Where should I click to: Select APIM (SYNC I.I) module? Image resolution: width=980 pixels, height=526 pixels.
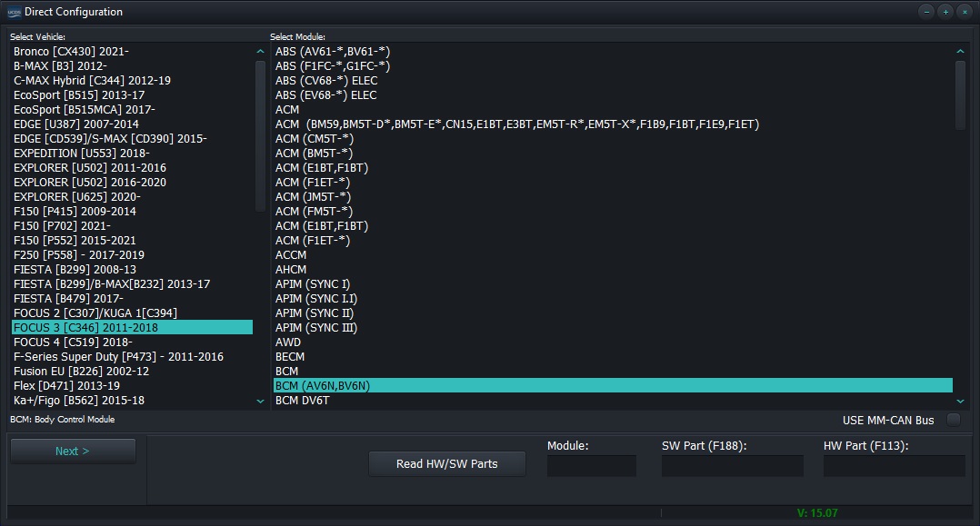pos(613,299)
